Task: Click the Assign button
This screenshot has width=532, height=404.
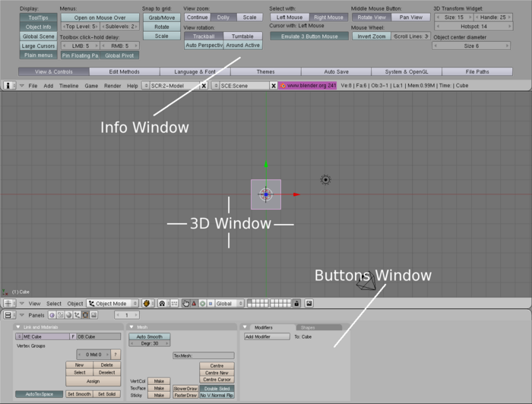Action: (93, 381)
